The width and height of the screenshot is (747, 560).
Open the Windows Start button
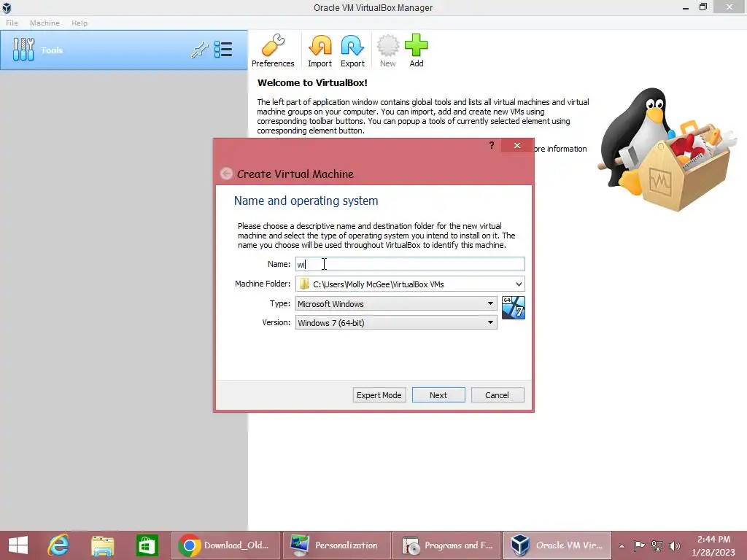[18, 545]
